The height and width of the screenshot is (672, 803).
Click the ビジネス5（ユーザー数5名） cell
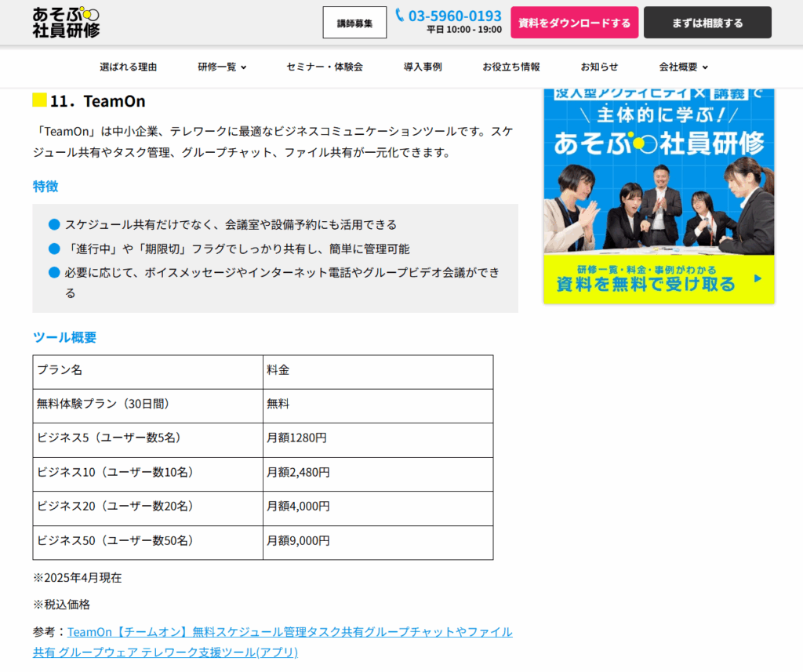[x=148, y=440]
